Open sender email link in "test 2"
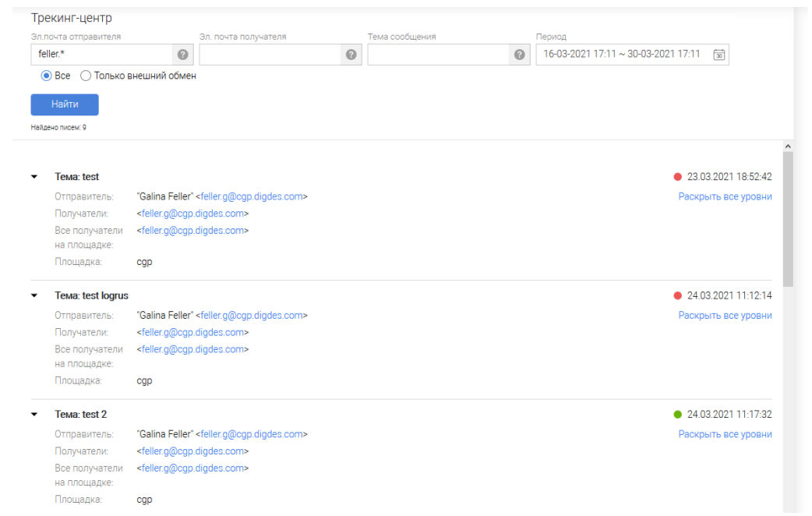 click(252, 434)
